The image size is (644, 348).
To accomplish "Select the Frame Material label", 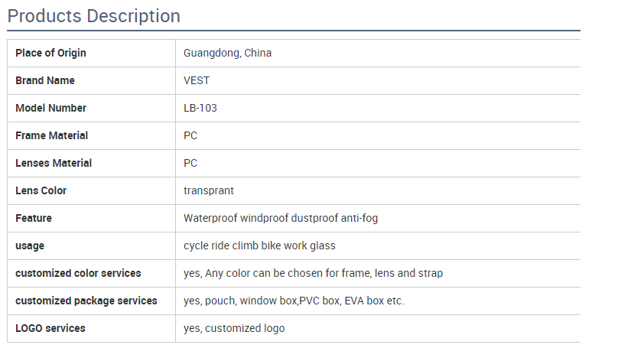I will 52,135.
